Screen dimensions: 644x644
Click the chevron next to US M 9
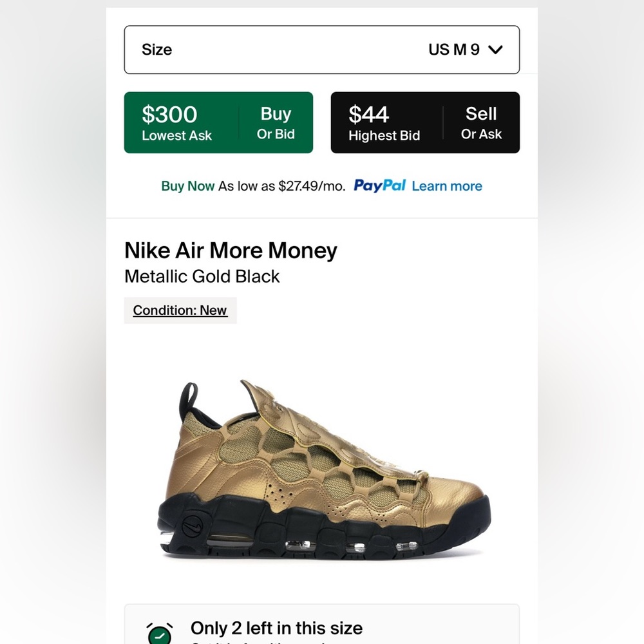point(496,49)
